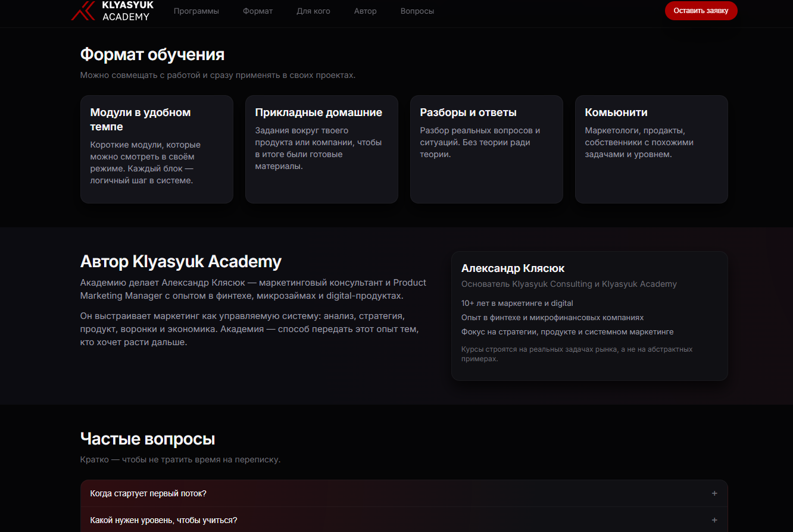Select the Прикладные домашние card heading

[319, 112]
